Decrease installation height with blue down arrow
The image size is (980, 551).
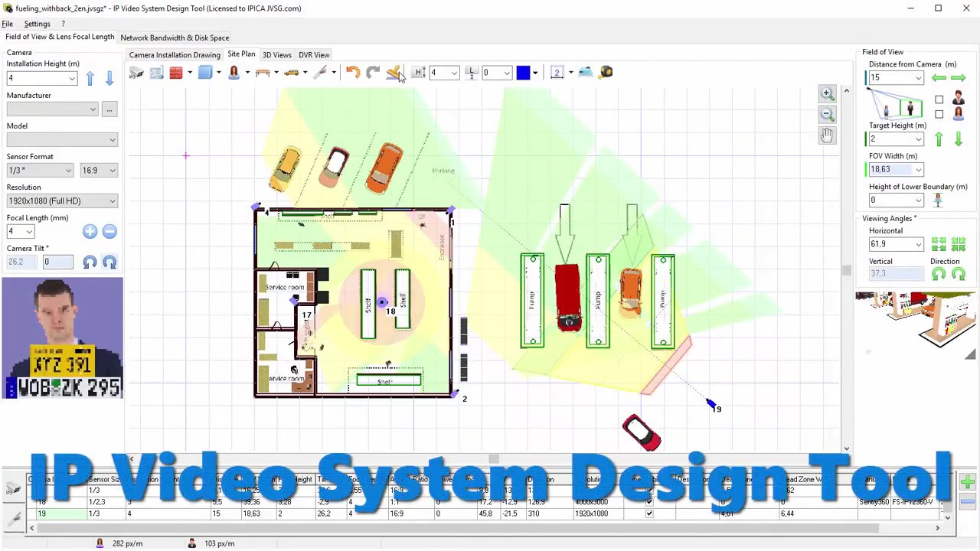point(109,78)
